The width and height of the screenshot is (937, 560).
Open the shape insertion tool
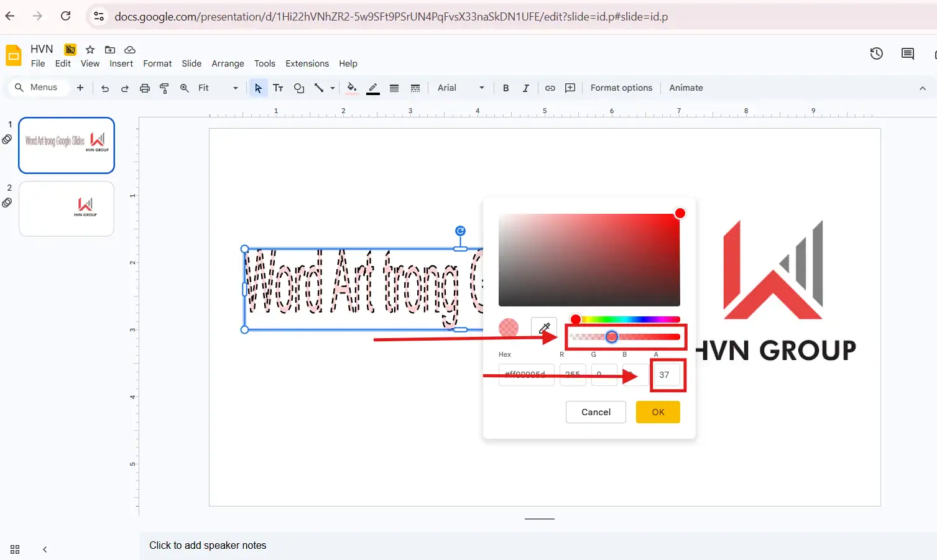tap(299, 88)
